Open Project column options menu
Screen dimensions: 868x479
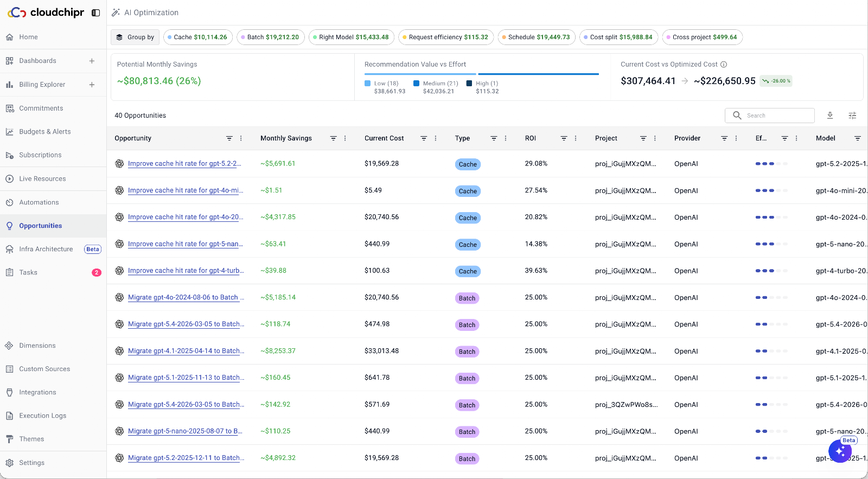[x=655, y=138]
